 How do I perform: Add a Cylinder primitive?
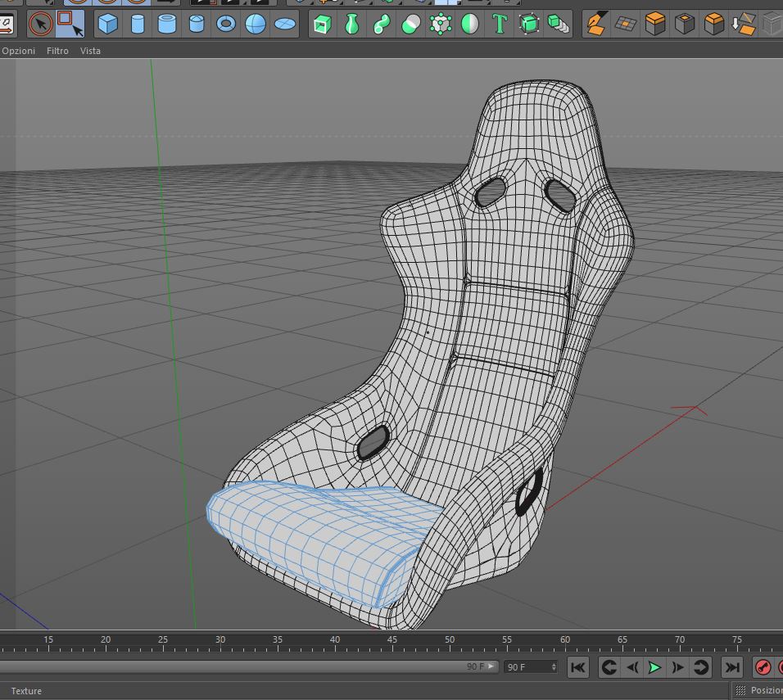point(138,24)
